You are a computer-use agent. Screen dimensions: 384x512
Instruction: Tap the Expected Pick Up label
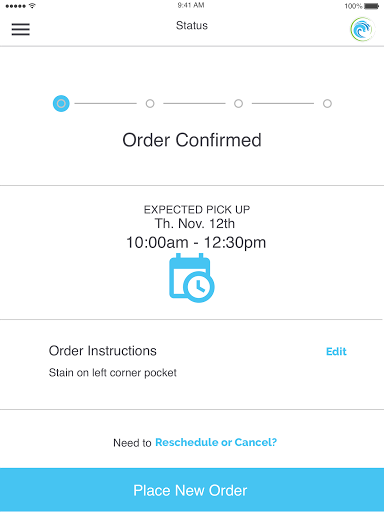(197, 210)
